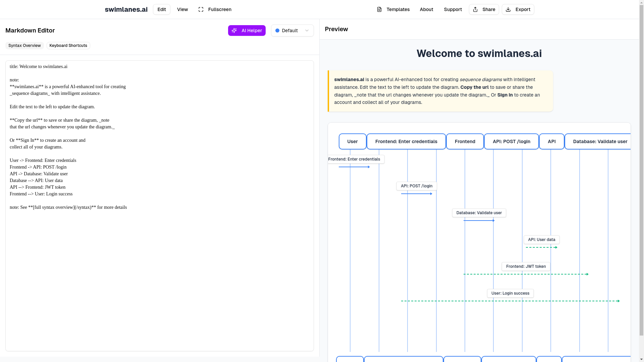Screen dimensions: 644x362
Task: Click 'Frontend: JWT token' message label
Action: coord(526,266)
